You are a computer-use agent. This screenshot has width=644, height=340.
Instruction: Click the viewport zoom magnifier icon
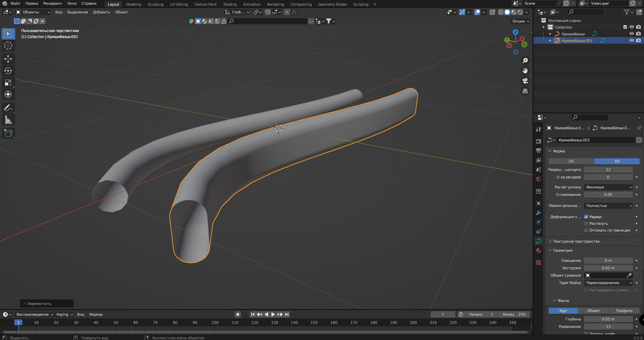click(x=525, y=61)
